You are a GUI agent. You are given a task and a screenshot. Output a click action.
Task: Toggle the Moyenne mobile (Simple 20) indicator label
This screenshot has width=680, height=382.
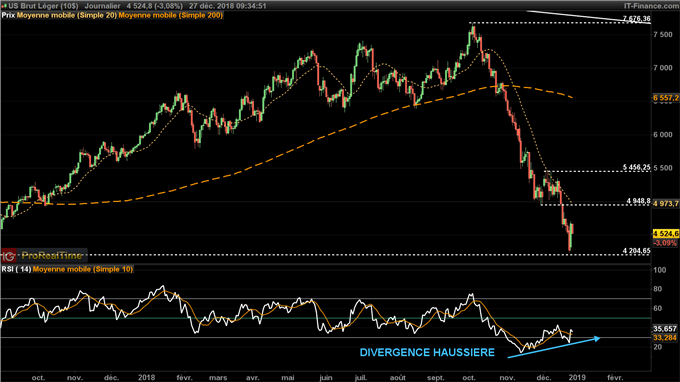coord(67,15)
